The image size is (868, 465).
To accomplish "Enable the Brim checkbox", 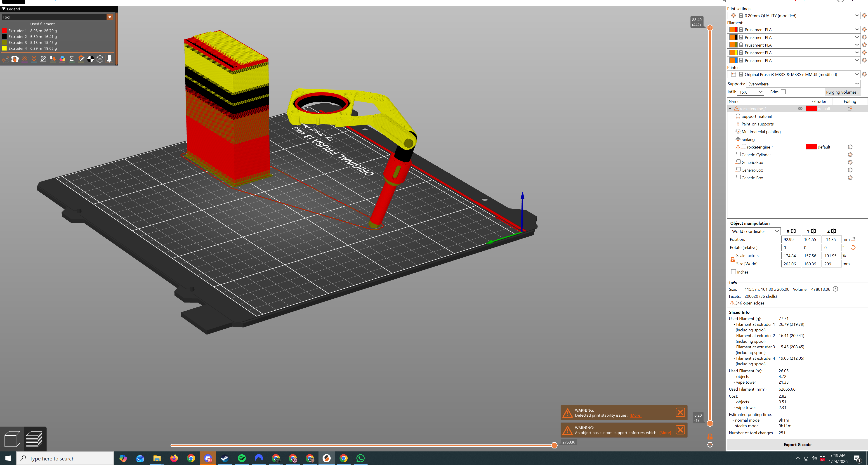I will click(x=783, y=92).
